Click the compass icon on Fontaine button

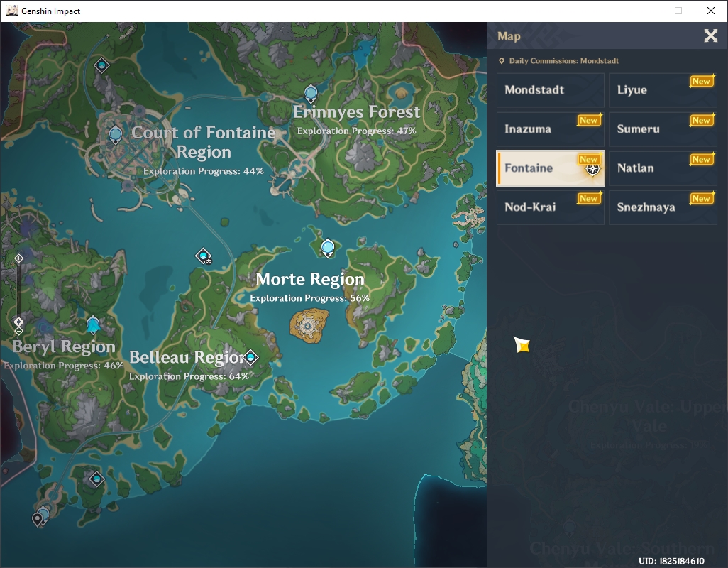point(592,170)
